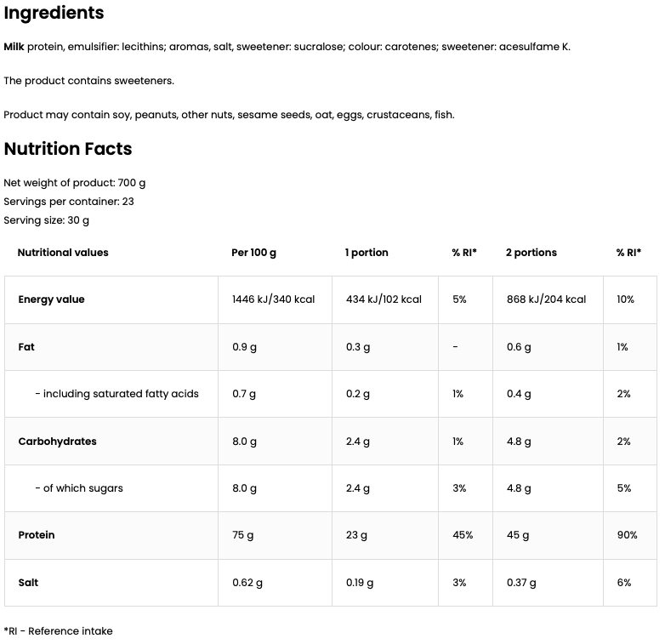Viewport: 665px width, 644px height.
Task: Click the Salt '0.62 g' per 100 g cell
Action: [x=247, y=583]
